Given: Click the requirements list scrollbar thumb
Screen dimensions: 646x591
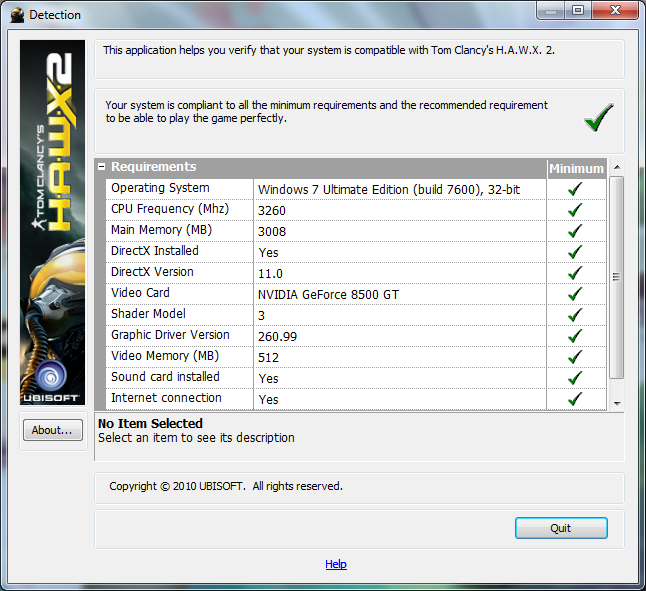Looking at the screenshot, I should click(x=616, y=277).
